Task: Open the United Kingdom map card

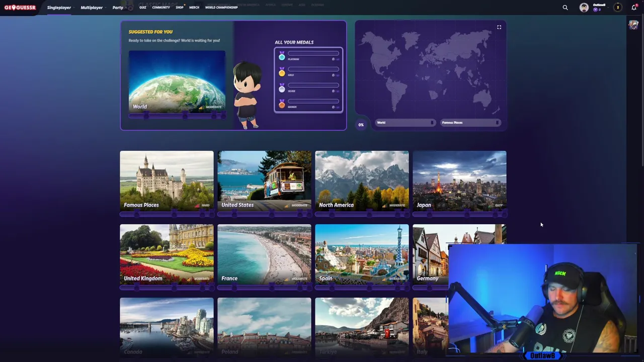Action: pyautogui.click(x=167, y=254)
